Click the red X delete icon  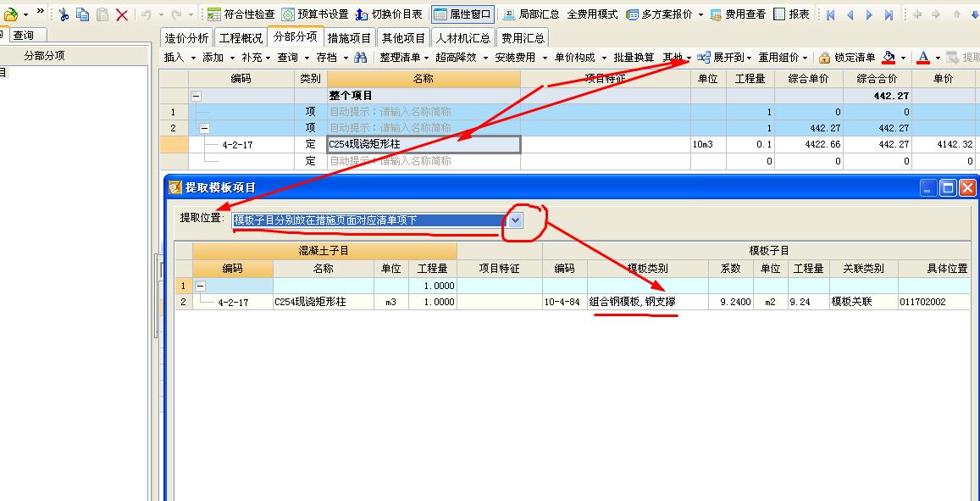pos(122,14)
